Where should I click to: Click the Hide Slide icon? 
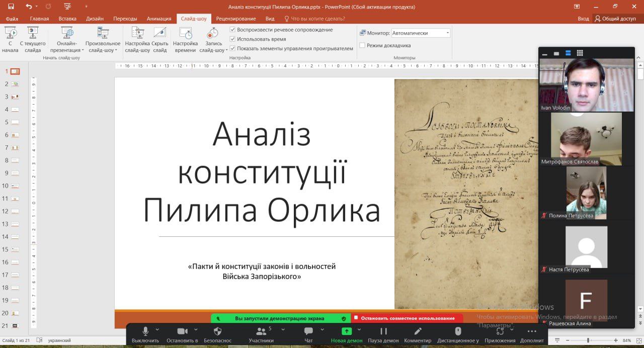point(160,34)
